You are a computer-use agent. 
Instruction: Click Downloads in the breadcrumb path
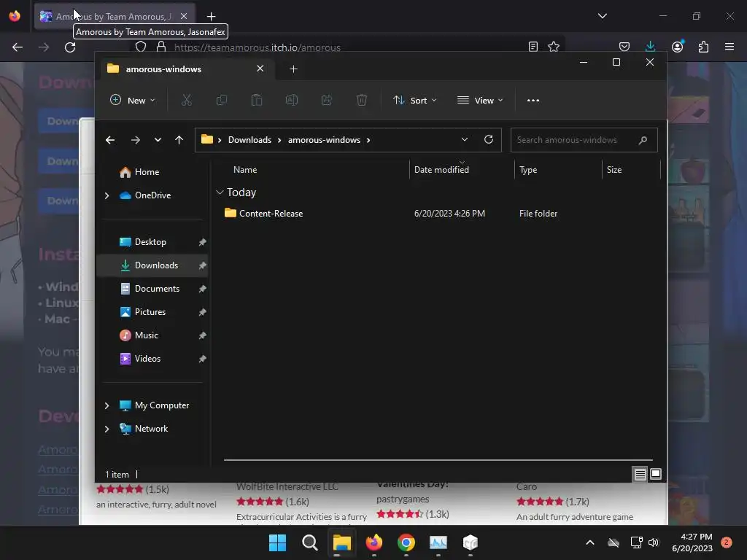[x=249, y=140]
